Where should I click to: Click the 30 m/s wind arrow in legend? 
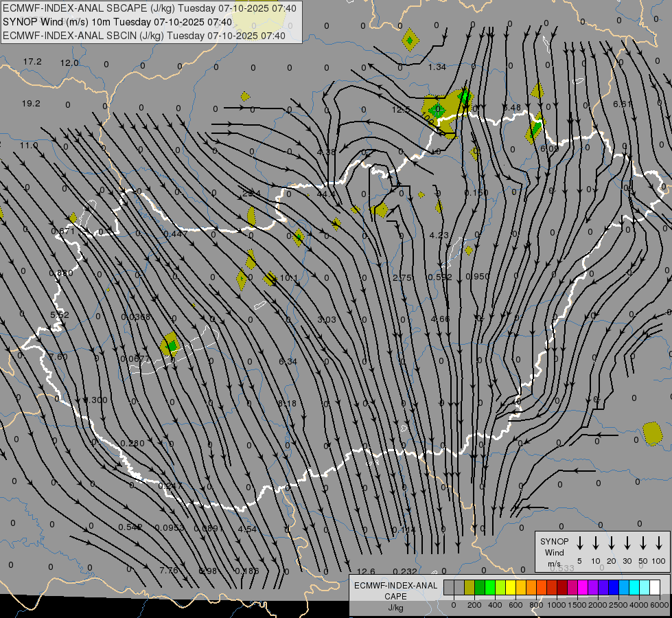pyautogui.click(x=627, y=543)
